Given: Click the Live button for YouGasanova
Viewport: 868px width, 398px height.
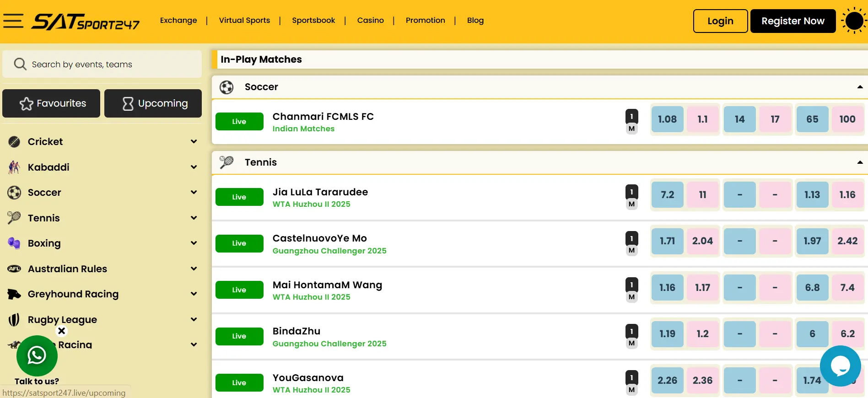Looking at the screenshot, I should (239, 383).
